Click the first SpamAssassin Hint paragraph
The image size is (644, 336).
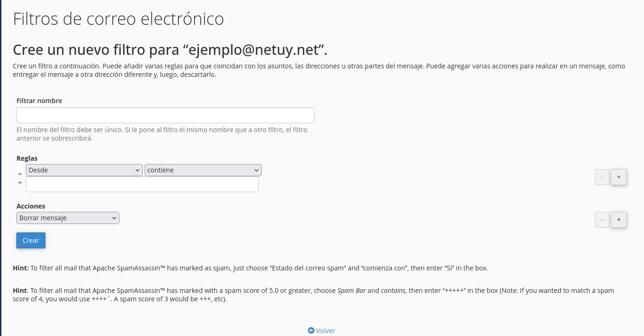(x=250, y=269)
